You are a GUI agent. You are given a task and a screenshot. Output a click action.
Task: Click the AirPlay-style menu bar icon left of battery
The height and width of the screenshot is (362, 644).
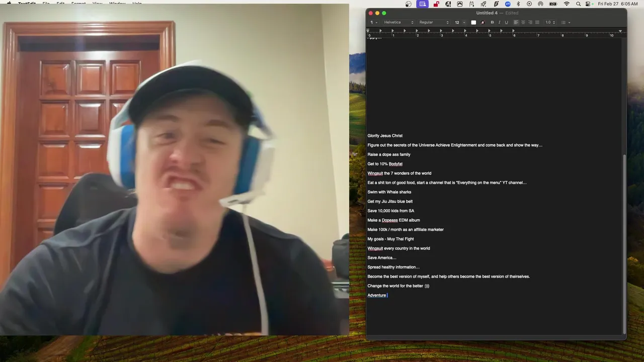pyautogui.click(x=540, y=4)
